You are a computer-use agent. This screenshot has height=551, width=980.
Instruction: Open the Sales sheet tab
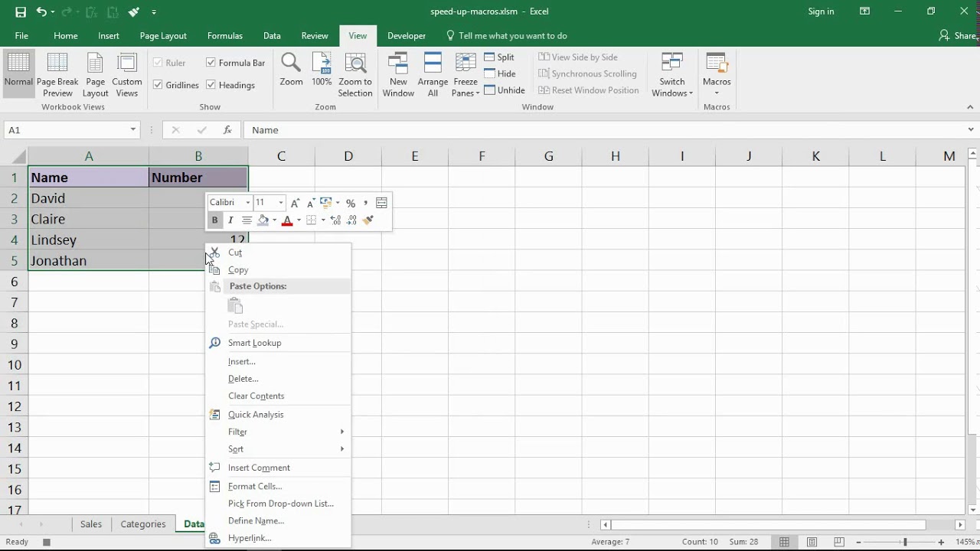click(90, 524)
